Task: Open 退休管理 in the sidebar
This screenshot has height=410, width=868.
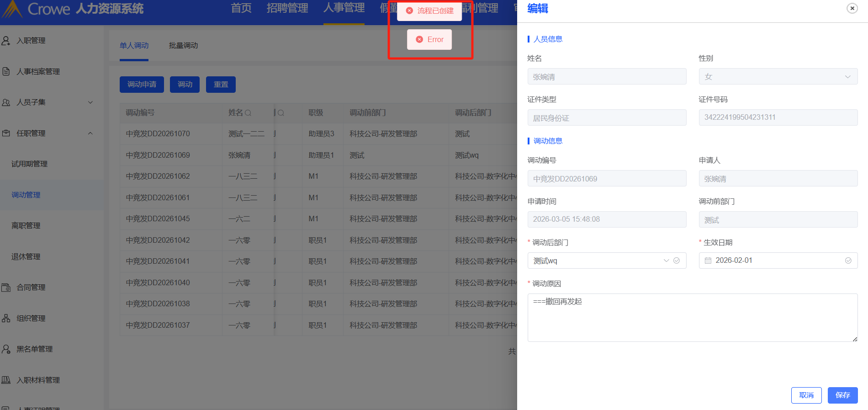Action: (26, 257)
